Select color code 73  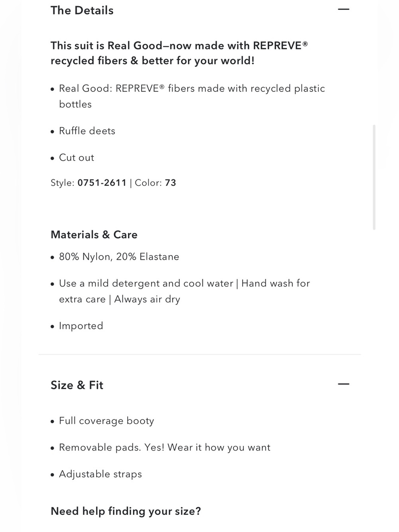click(x=170, y=183)
